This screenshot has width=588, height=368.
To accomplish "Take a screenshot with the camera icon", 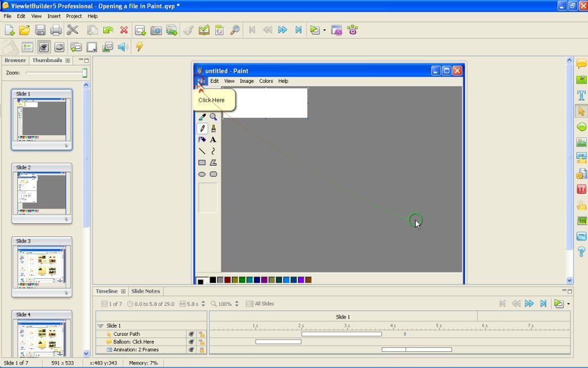I will (156, 30).
